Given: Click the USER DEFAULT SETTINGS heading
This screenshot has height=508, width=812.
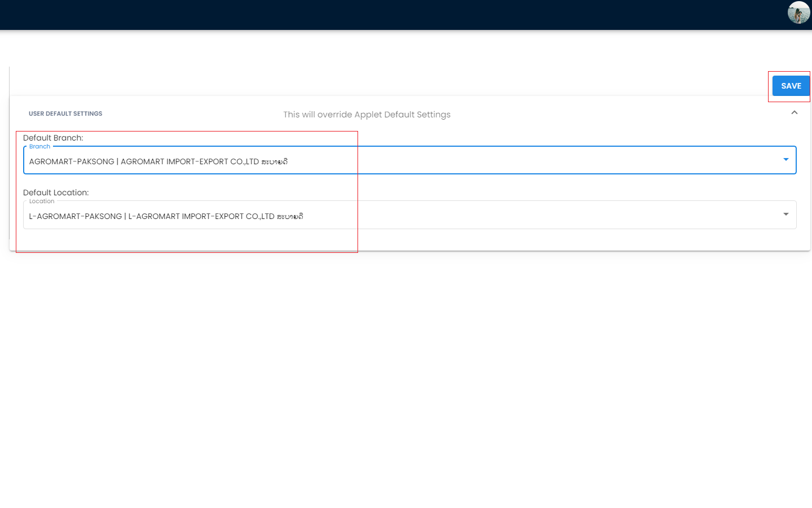Looking at the screenshot, I should pyautogui.click(x=65, y=114).
